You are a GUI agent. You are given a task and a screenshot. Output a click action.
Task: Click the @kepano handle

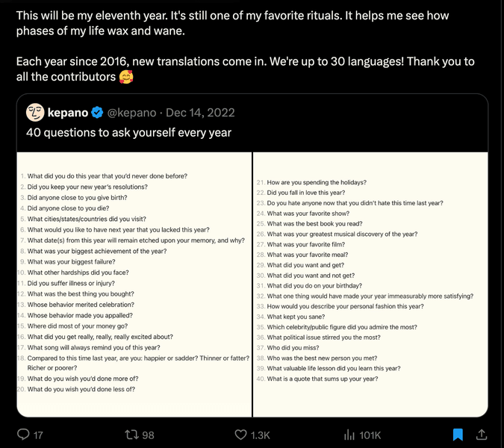pyautogui.click(x=131, y=113)
